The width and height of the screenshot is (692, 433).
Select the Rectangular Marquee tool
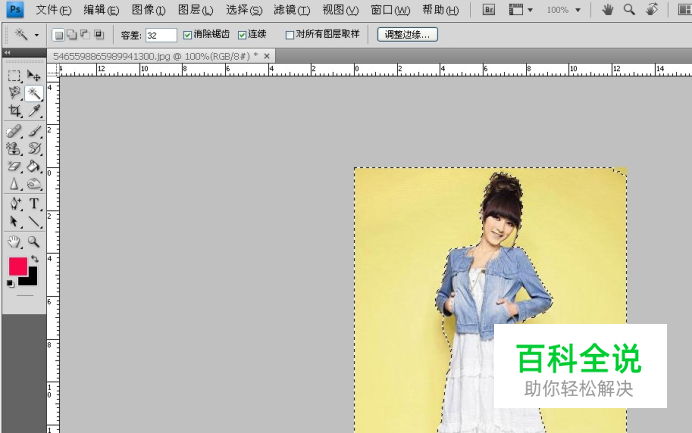[x=14, y=76]
